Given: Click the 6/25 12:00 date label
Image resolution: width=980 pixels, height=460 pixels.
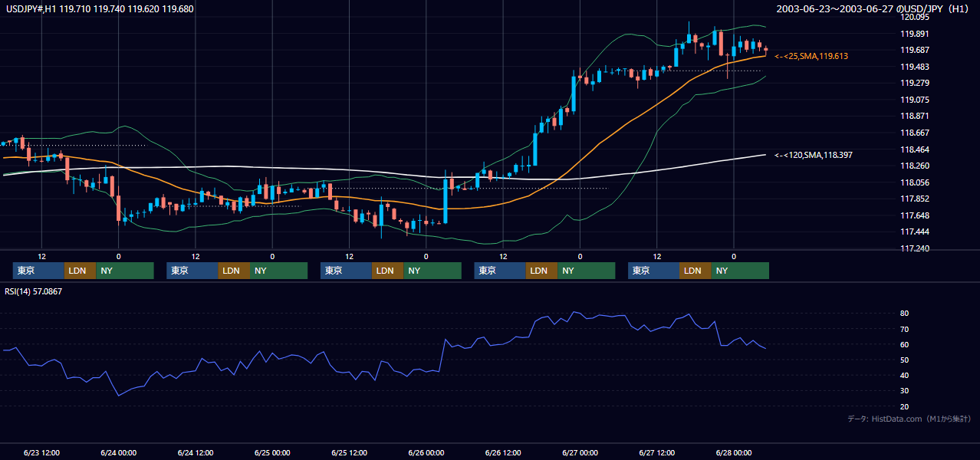Looking at the screenshot, I should click(x=350, y=452).
